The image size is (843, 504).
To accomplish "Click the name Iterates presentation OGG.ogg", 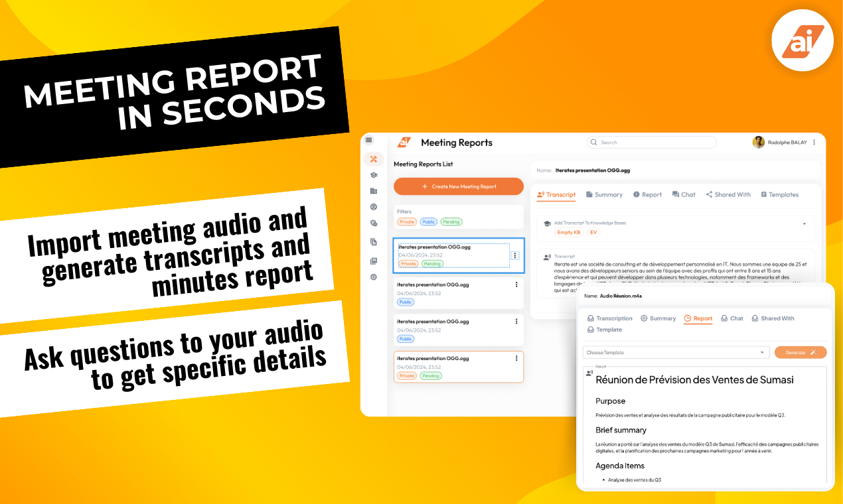I will point(593,170).
